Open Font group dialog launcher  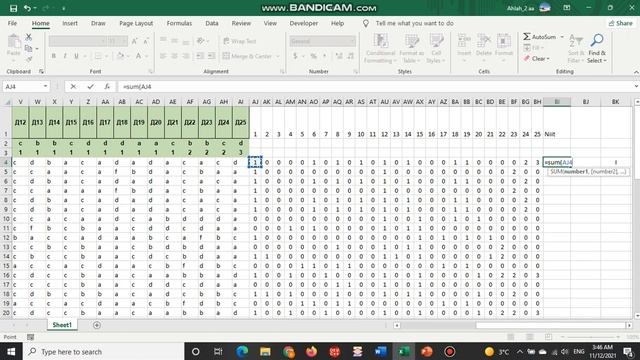click(151, 71)
